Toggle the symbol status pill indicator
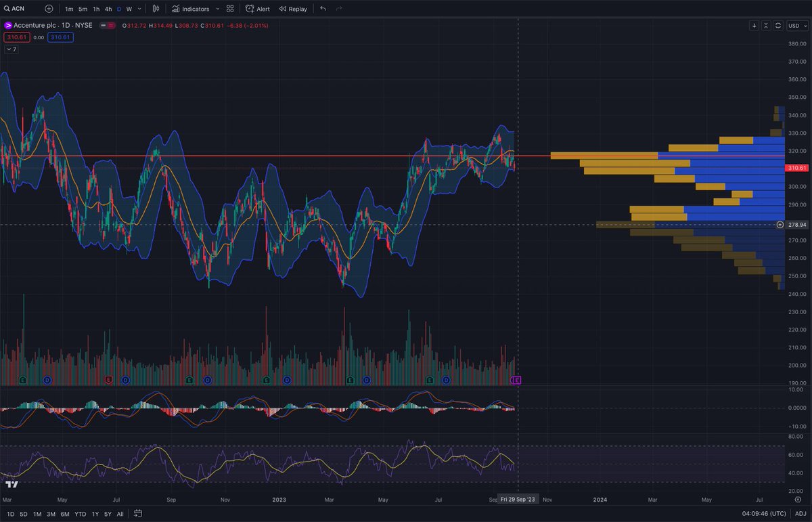 coord(107,26)
